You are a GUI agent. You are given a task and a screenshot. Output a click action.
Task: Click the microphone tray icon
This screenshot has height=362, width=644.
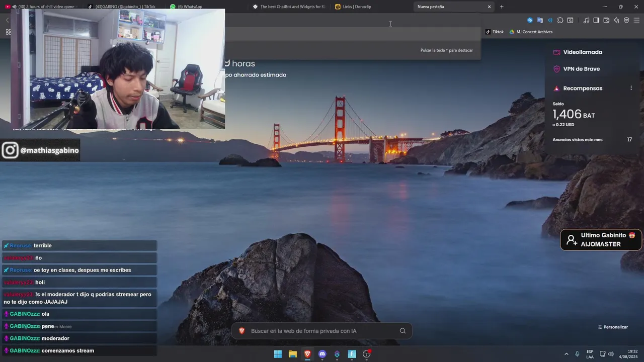[577, 354]
